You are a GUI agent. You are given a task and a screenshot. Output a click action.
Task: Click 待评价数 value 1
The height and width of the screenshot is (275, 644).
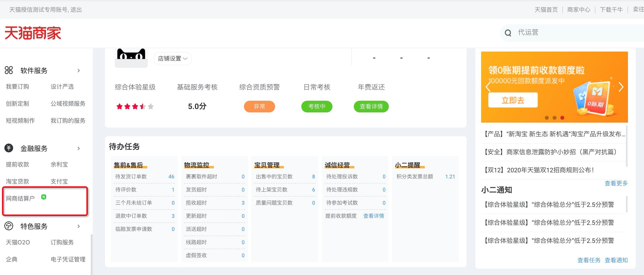click(173, 190)
